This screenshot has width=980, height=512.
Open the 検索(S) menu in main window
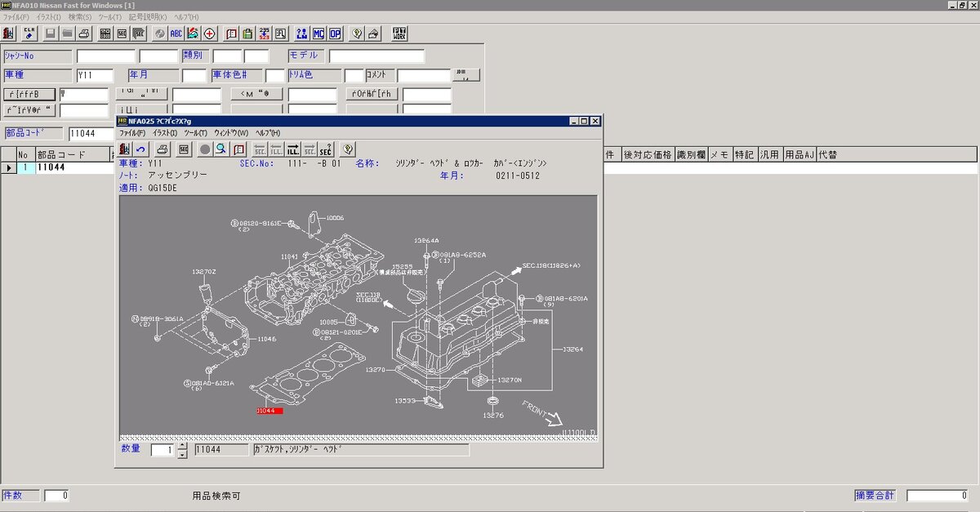(x=79, y=17)
